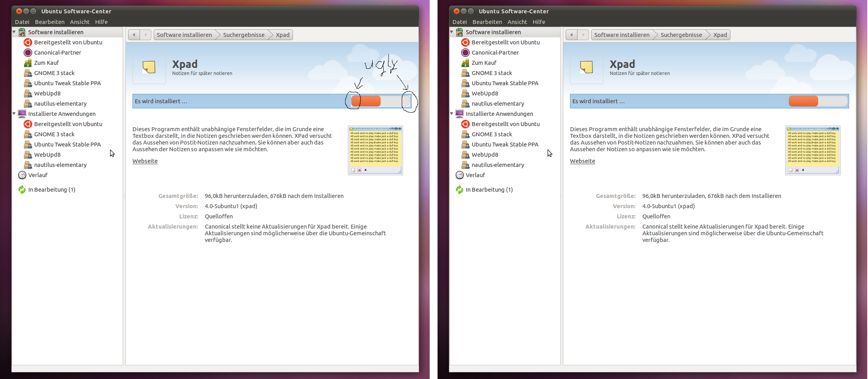
Task: Open the Webseite link in right window
Action: point(583,161)
